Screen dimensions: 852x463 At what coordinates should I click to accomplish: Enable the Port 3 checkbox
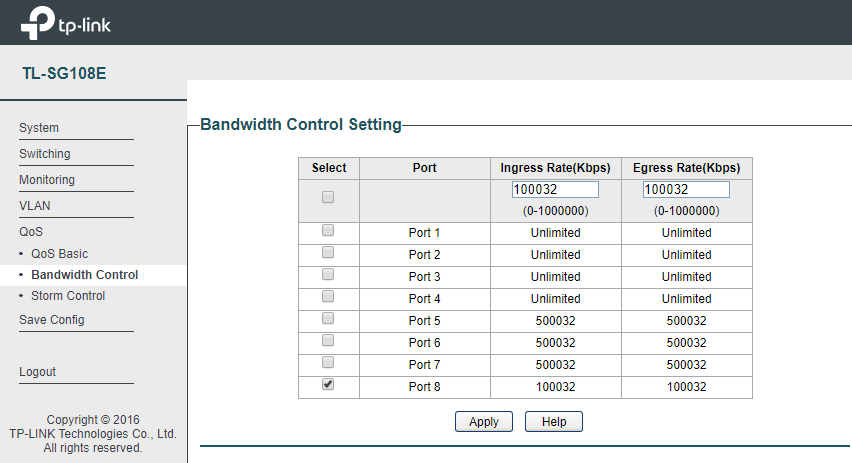click(x=328, y=275)
